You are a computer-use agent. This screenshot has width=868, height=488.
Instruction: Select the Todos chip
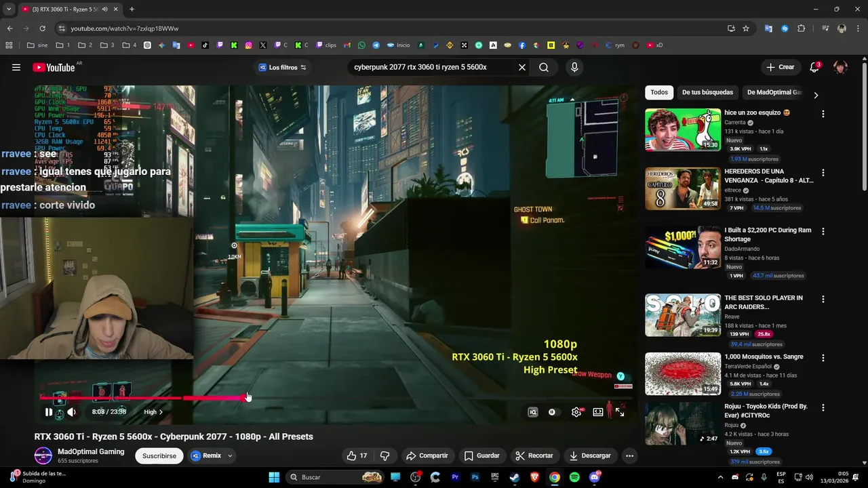[x=659, y=92]
